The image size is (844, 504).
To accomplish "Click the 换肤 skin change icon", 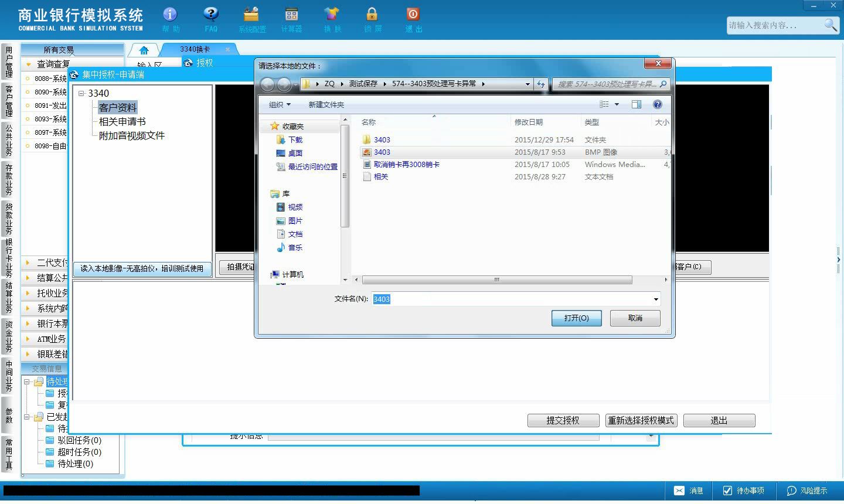I will point(332,19).
